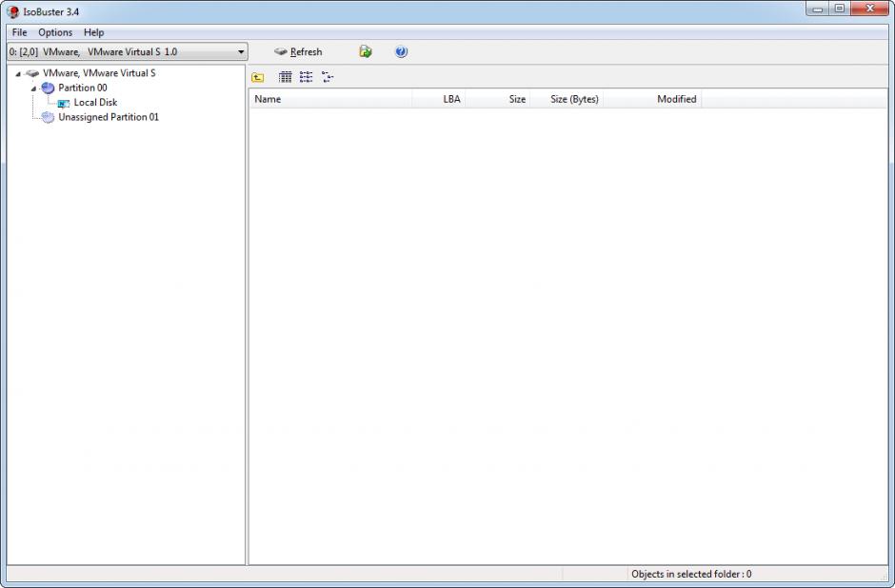895x588 pixels.
Task: Click the Local Disk NTFS icon
Action: click(64, 103)
